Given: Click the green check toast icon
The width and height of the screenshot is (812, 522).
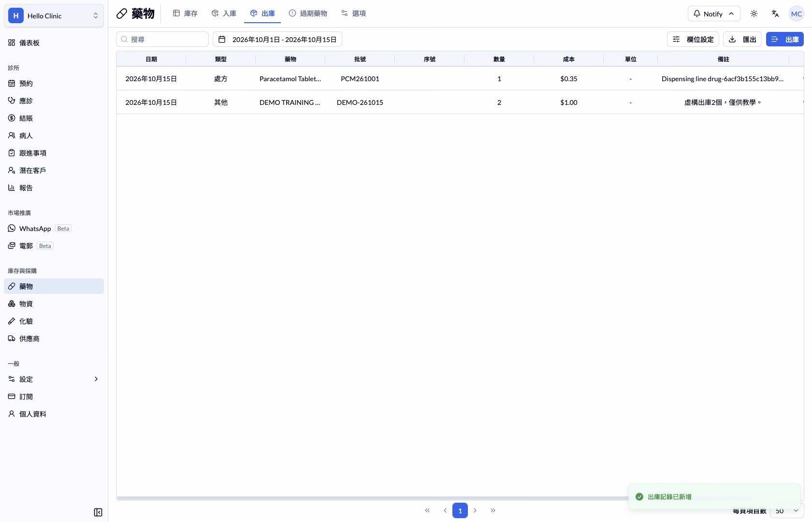Looking at the screenshot, I should tap(639, 497).
